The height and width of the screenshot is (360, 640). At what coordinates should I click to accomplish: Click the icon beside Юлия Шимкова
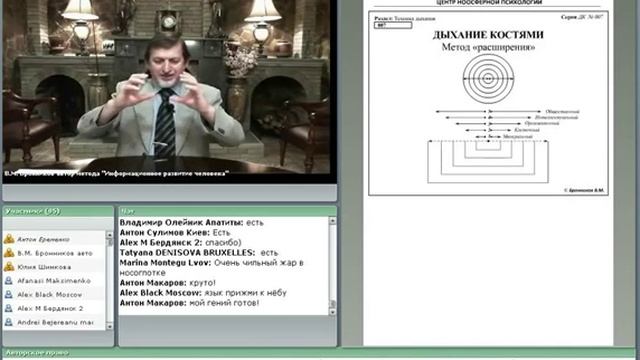[9, 267]
